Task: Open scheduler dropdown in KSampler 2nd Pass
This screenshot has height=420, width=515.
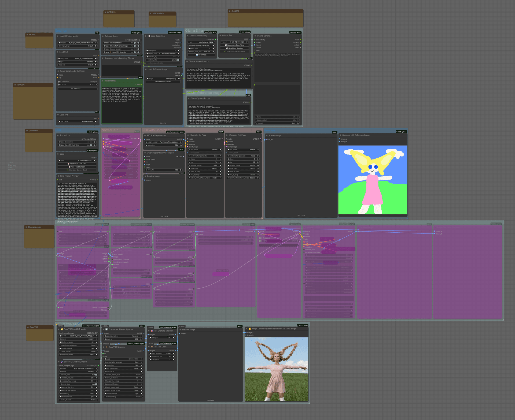Action: pyautogui.click(x=243, y=169)
